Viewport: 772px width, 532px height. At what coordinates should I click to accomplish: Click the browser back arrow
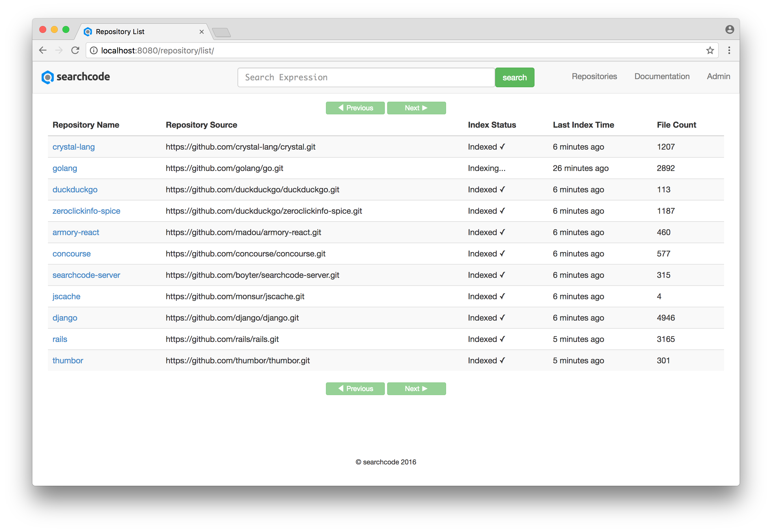pyautogui.click(x=43, y=50)
